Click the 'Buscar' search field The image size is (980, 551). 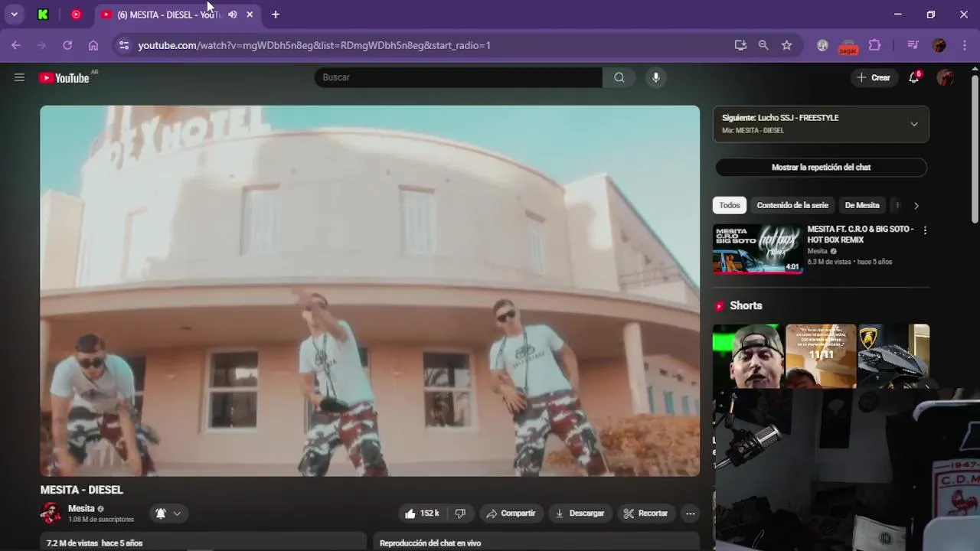(x=458, y=77)
